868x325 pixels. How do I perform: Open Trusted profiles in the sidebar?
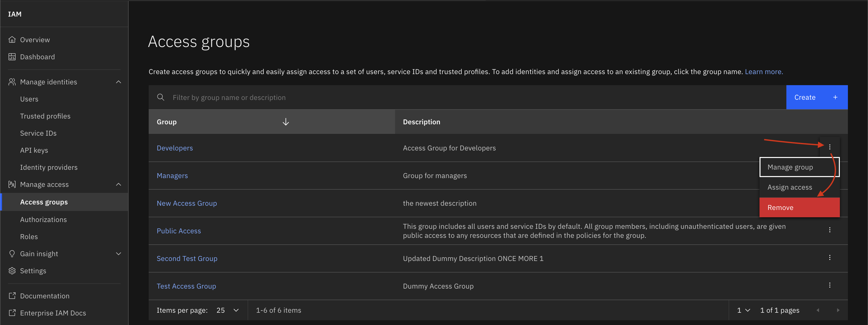[45, 116]
